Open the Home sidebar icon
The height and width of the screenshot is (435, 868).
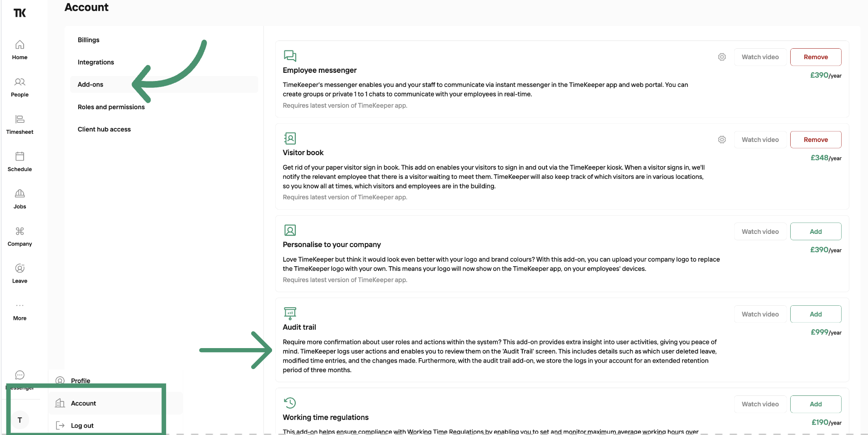click(x=20, y=45)
